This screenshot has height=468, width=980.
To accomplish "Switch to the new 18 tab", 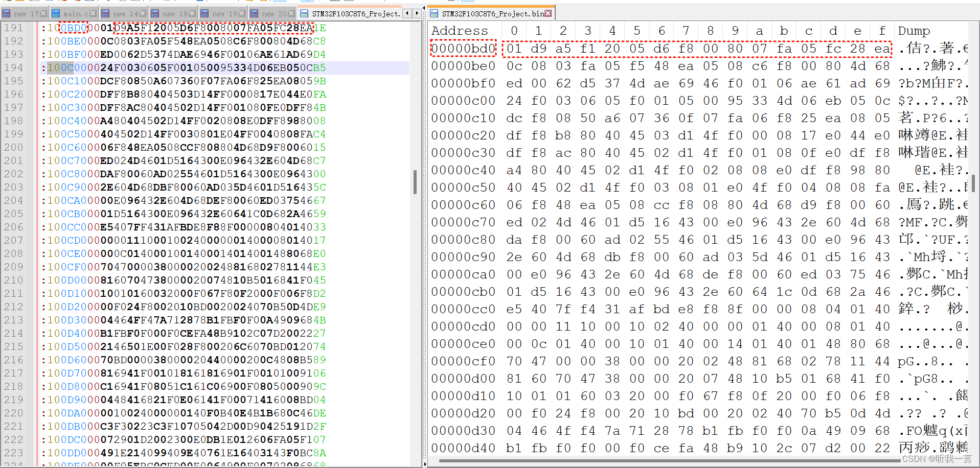I will (x=174, y=13).
